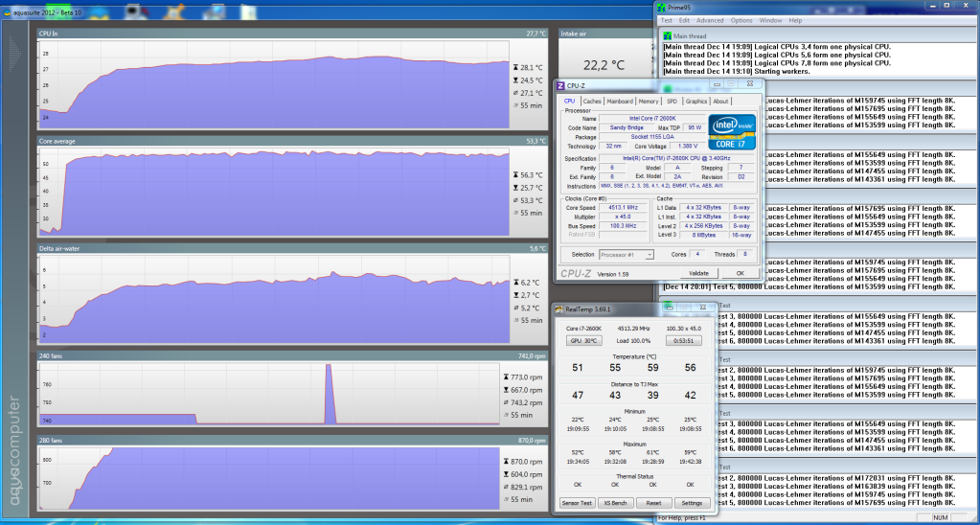Click the 'Starting workers.' log line
This screenshot has width=980, height=525.
[x=735, y=71]
